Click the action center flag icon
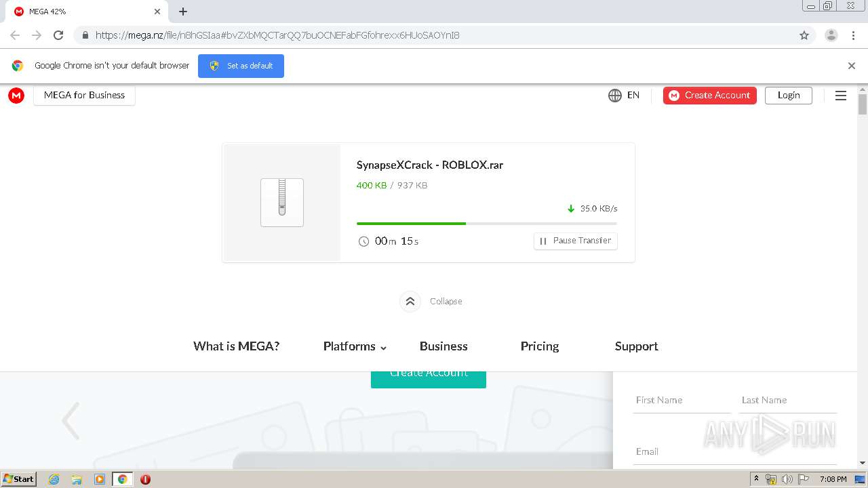Image resolution: width=868 pixels, height=488 pixels. click(804, 479)
